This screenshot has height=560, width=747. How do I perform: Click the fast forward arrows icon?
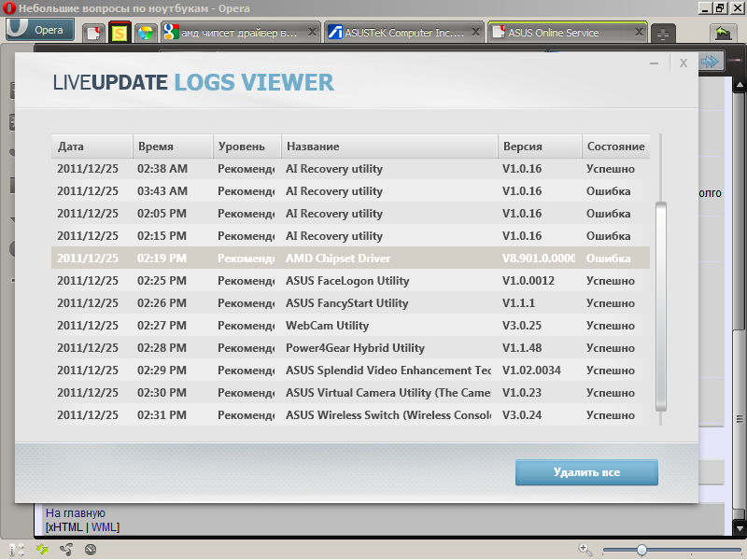point(710,62)
